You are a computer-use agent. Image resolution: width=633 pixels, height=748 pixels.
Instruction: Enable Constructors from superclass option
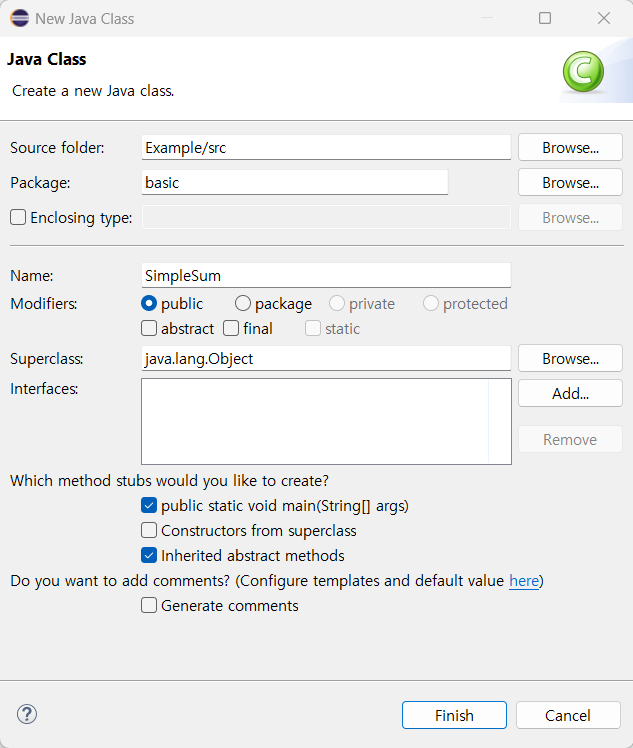pyautogui.click(x=149, y=531)
